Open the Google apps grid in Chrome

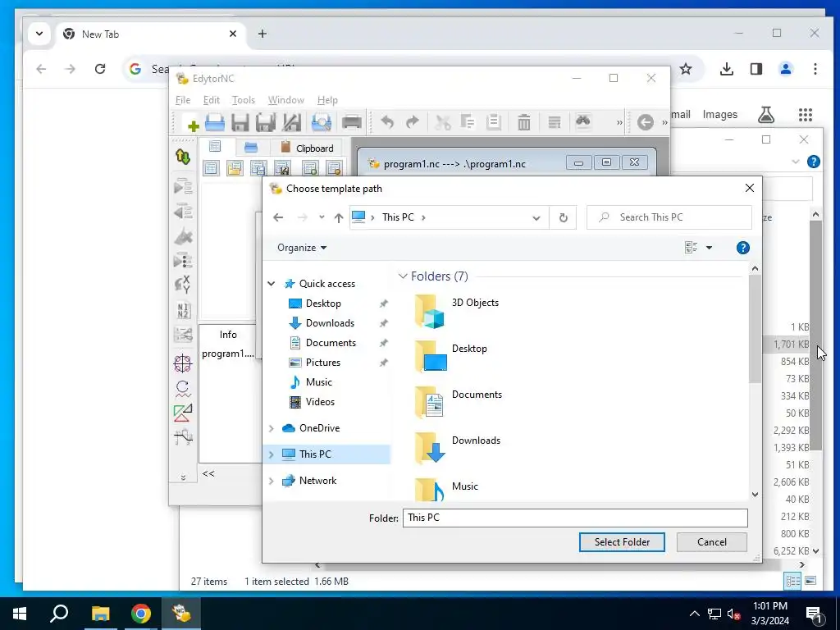pyautogui.click(x=806, y=115)
